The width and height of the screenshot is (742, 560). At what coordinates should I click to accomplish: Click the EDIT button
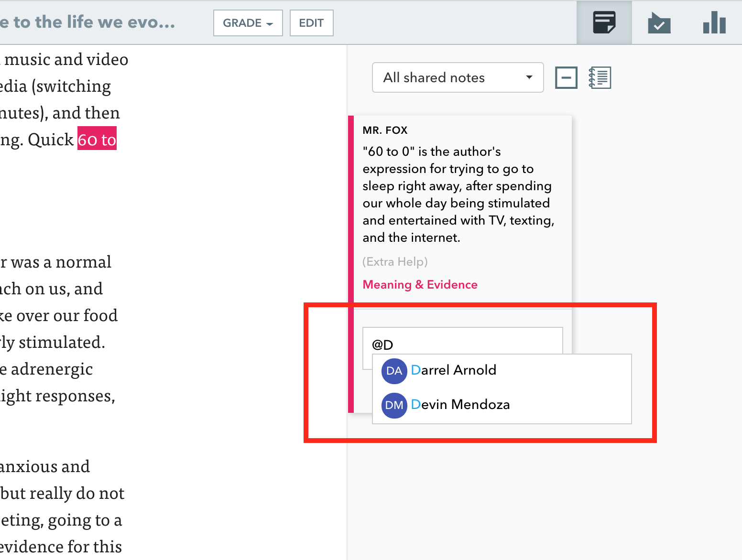point(311,23)
